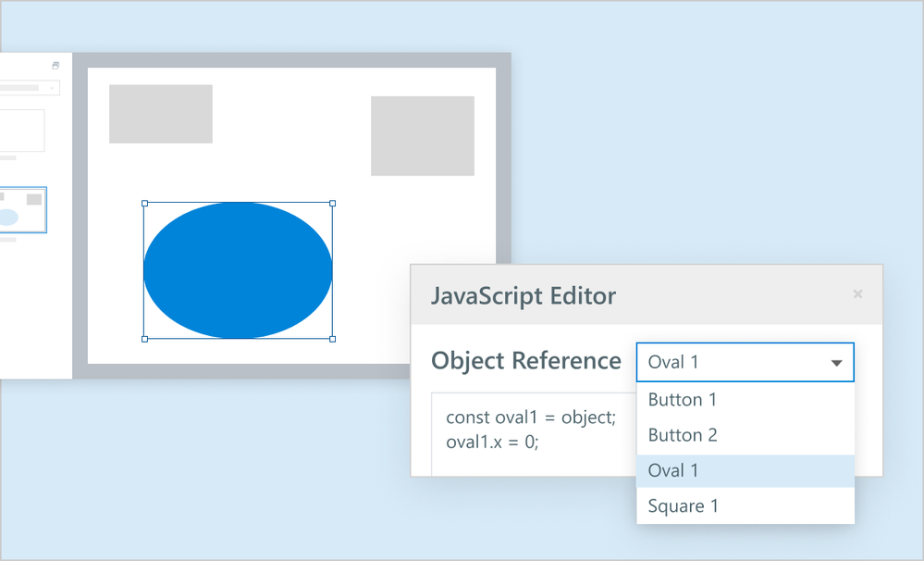The width and height of the screenshot is (924, 561).
Task: Click the bottom-left resize handle of oval
Action: click(144, 339)
